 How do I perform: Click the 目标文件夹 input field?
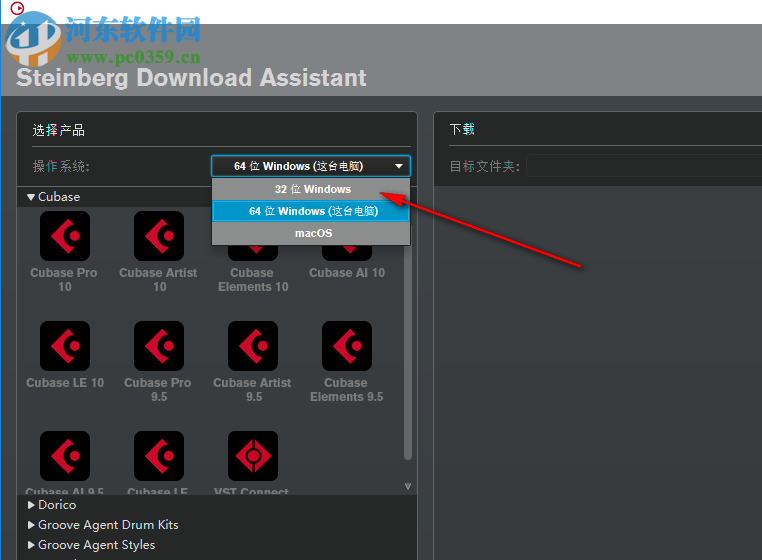click(x=644, y=166)
